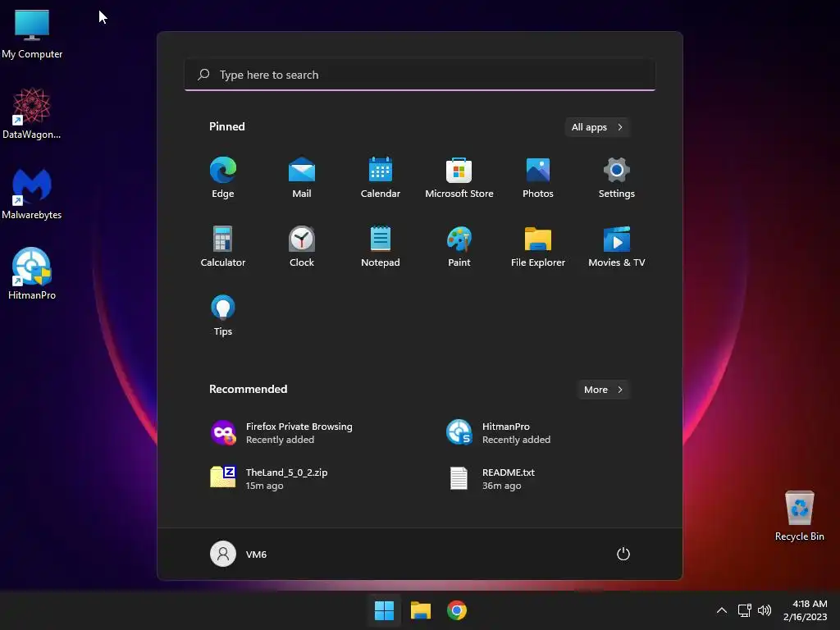Screen dimensions: 840x630
Task: Show More recommended items
Action: pyautogui.click(x=603, y=390)
